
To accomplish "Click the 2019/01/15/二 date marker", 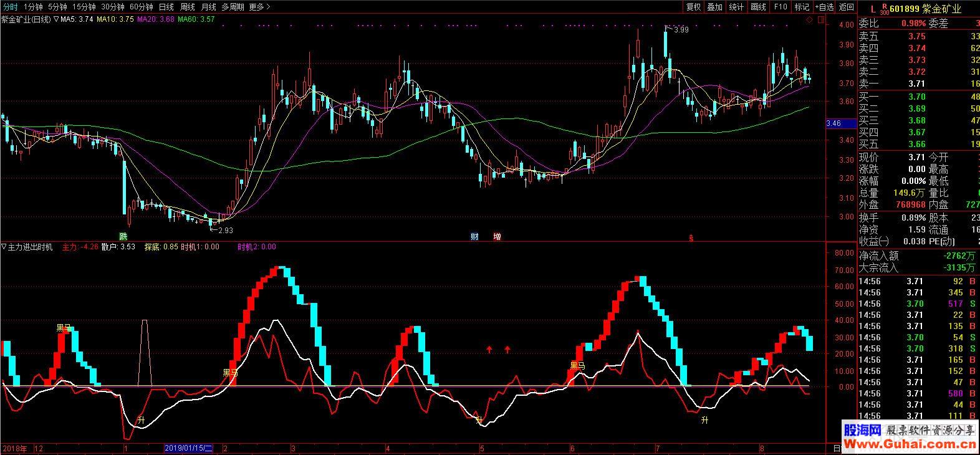I will pyautogui.click(x=189, y=448).
